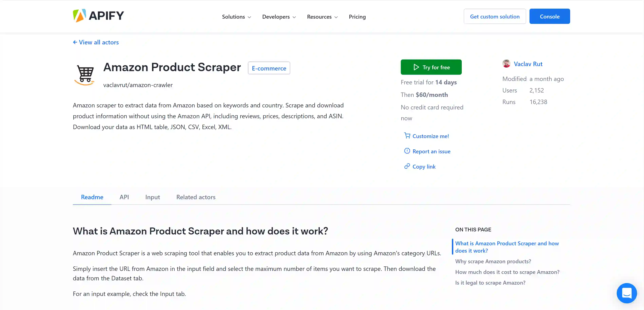Open the chat messenger bubble

(x=627, y=293)
